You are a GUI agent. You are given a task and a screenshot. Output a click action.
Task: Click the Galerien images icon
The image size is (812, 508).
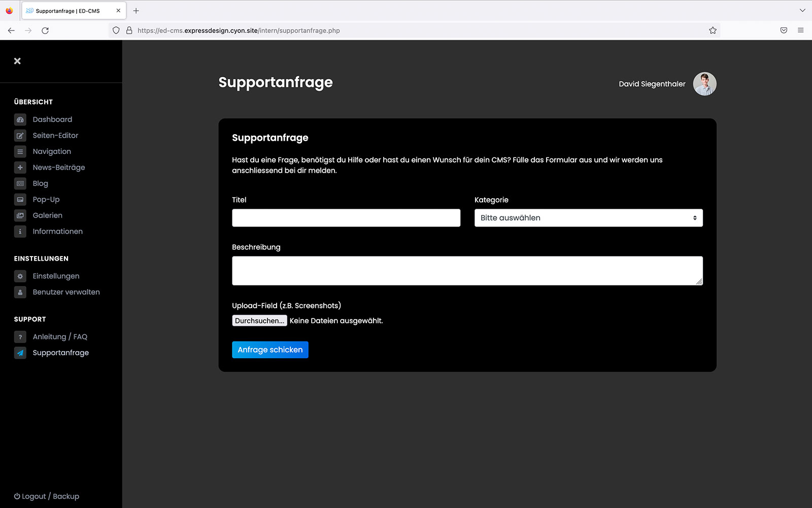click(x=20, y=215)
